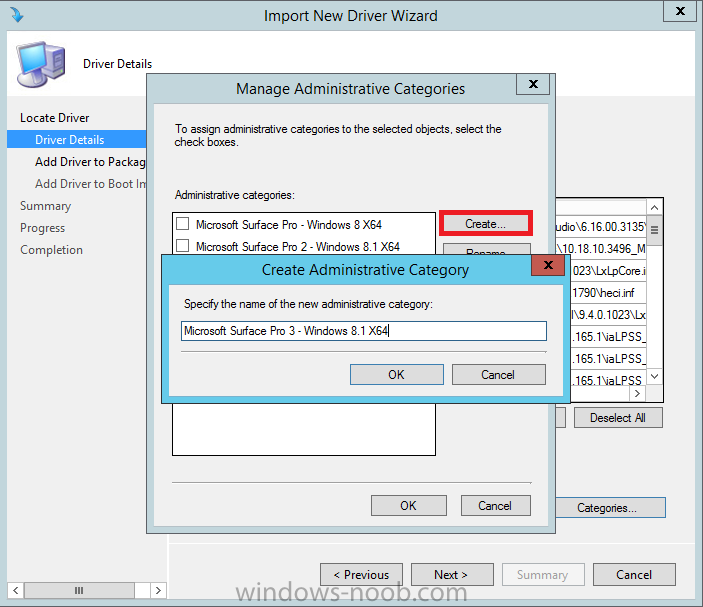Select Add Driver to Boot Image step
Image resolution: width=703 pixels, height=607 pixels.
tap(90, 184)
